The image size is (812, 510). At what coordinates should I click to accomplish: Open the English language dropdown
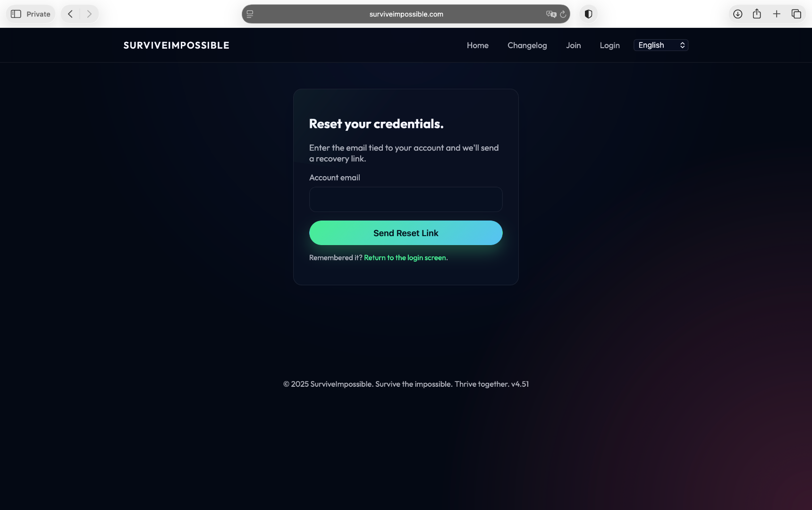click(x=661, y=45)
